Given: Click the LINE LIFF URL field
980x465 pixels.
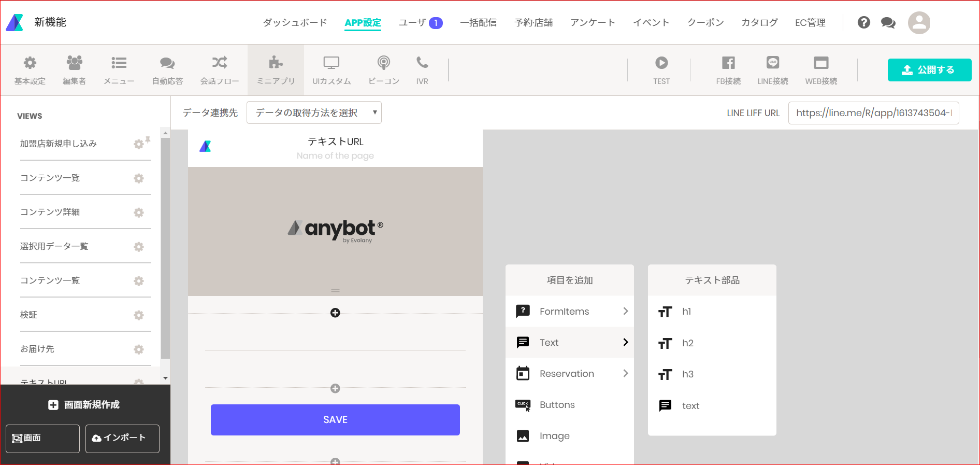Looking at the screenshot, I should coord(873,113).
